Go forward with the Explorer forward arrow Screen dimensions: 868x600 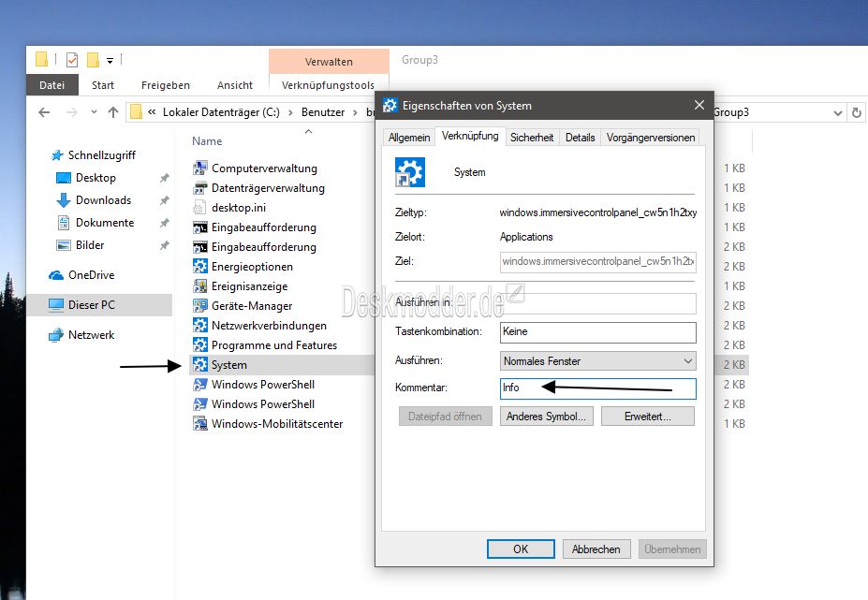pos(71,112)
